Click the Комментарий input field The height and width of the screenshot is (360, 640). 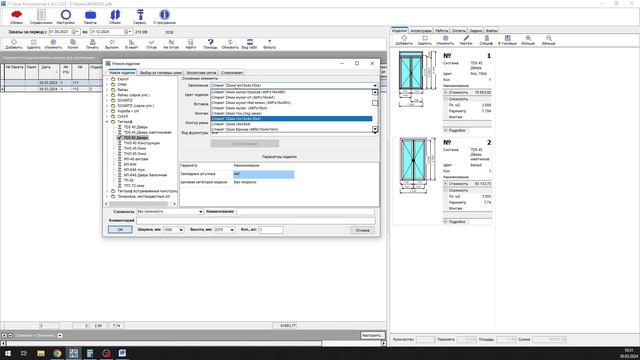pos(256,220)
